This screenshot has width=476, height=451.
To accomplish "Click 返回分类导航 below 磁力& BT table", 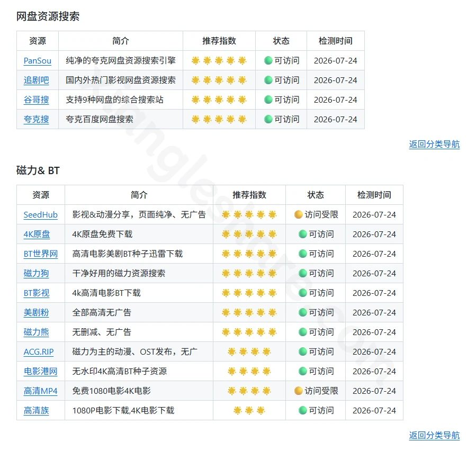I will coord(434,435).
